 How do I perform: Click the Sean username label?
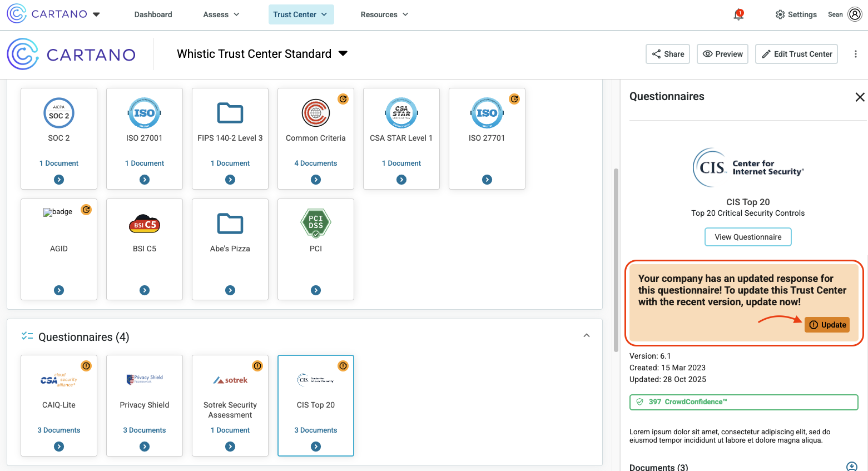tap(835, 14)
